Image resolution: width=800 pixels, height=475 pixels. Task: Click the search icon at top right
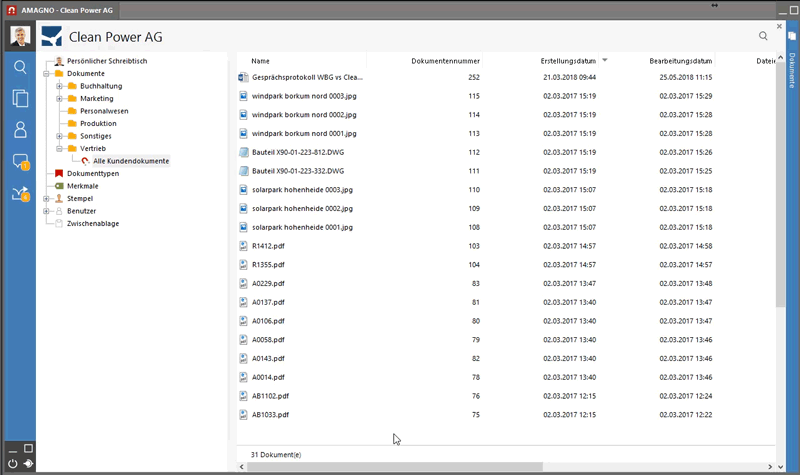763,36
